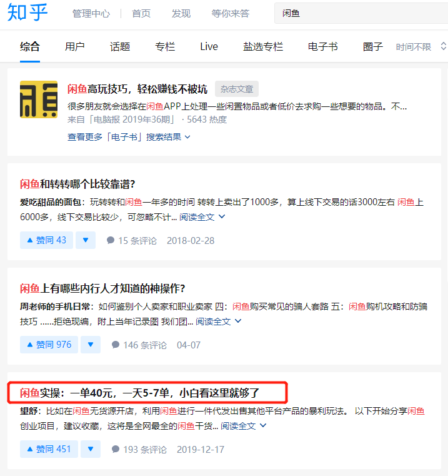This screenshot has height=476, width=448.
Task: Downvote the 闲鱼和转转 answer
Action: (86, 240)
